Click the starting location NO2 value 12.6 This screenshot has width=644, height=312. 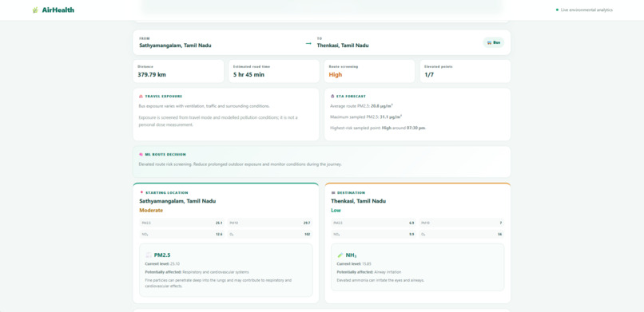pyautogui.click(x=219, y=235)
